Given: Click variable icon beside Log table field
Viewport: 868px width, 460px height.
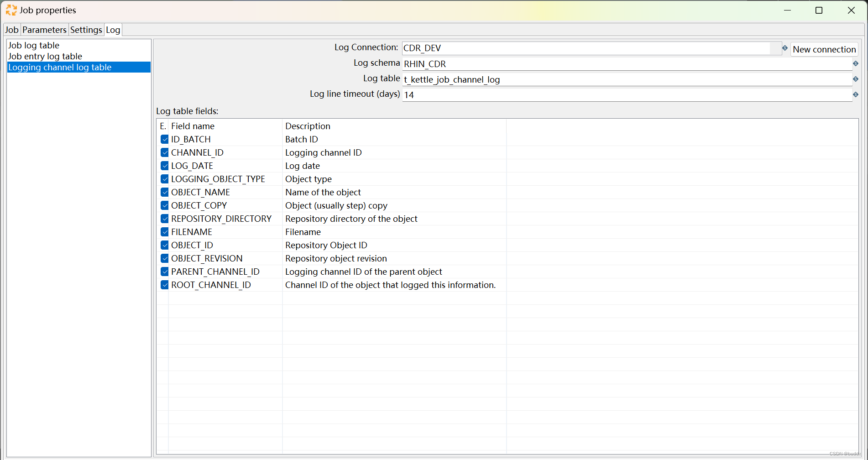Looking at the screenshot, I should coord(856,79).
